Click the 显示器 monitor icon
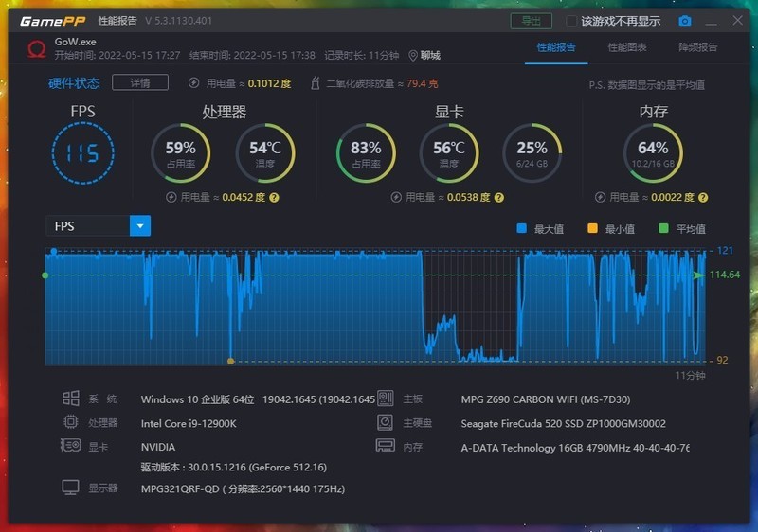The height and width of the screenshot is (532, 758). (70, 488)
